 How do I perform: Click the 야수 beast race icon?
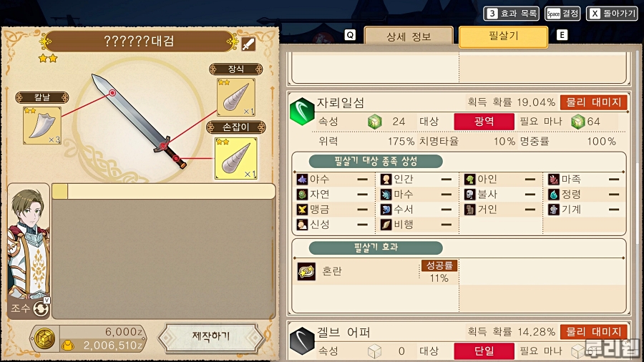coord(302,180)
